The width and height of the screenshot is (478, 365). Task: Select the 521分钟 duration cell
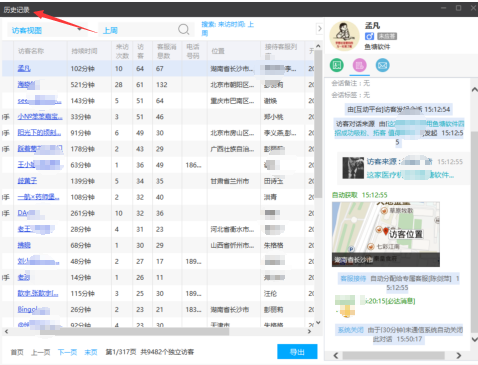pos(83,85)
